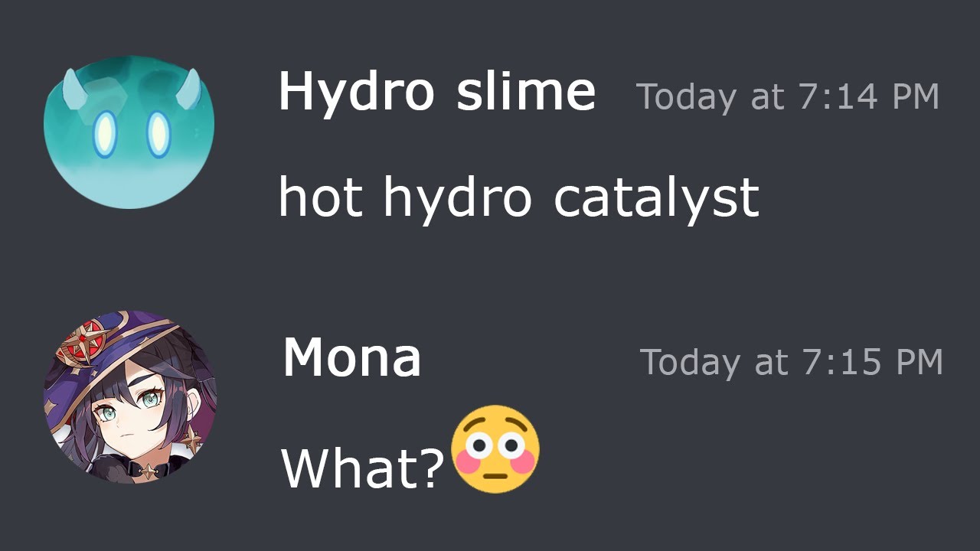This screenshot has width=980, height=551.
Task: Select the Hydro slime username
Action: coord(437,91)
